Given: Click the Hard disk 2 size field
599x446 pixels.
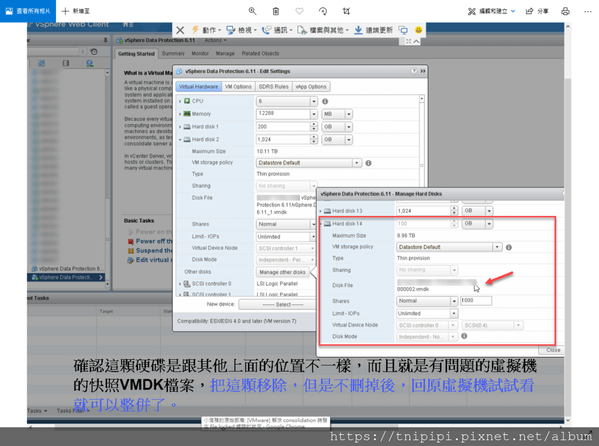Looking at the screenshot, I should (x=283, y=139).
